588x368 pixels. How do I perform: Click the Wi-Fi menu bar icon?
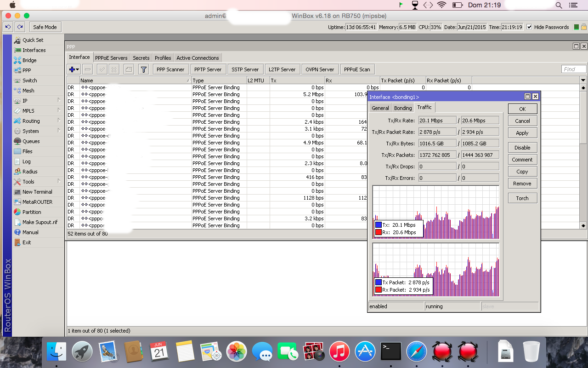[x=441, y=5]
